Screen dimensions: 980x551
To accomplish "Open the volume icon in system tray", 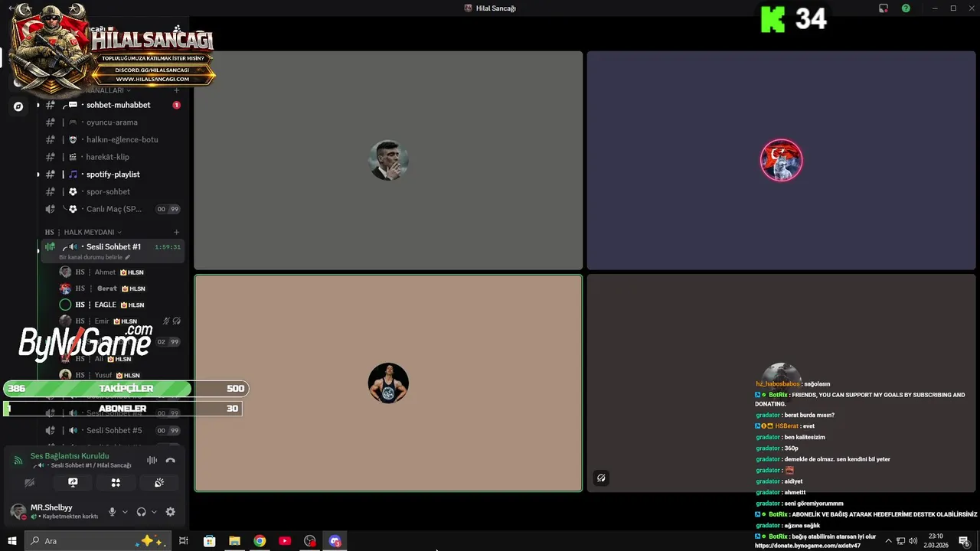I will 913,541.
